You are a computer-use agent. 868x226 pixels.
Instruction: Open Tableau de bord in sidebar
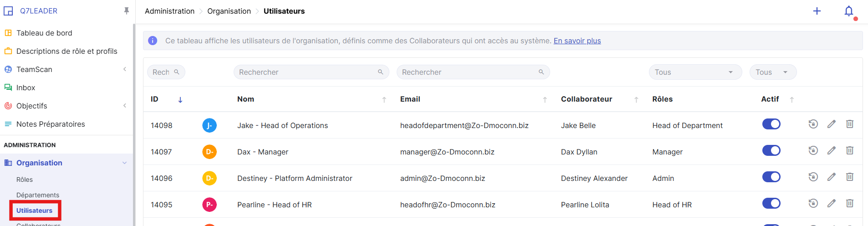coord(44,33)
